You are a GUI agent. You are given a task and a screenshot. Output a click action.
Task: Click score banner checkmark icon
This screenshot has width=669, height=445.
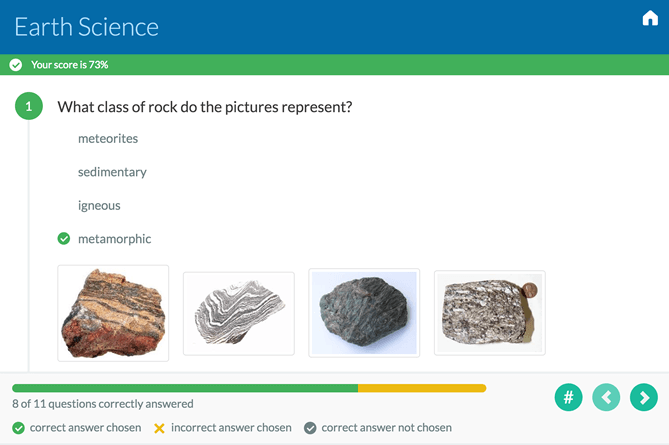pos(16,65)
